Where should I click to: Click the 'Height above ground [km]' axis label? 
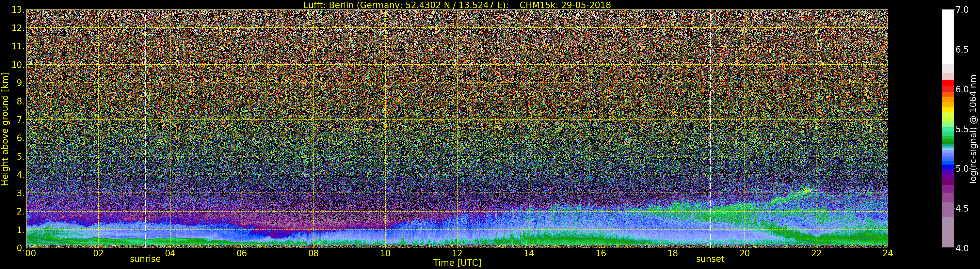[x=5, y=129]
